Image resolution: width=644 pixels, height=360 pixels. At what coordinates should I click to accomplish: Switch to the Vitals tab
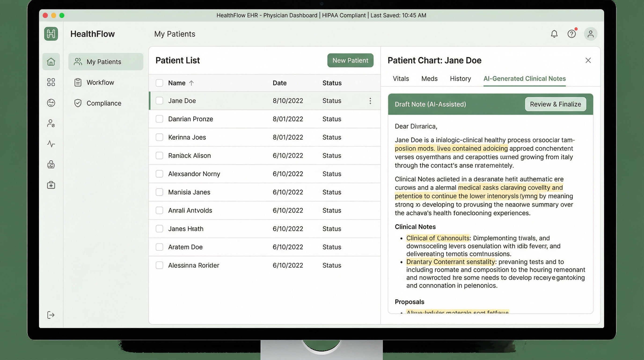pyautogui.click(x=401, y=79)
